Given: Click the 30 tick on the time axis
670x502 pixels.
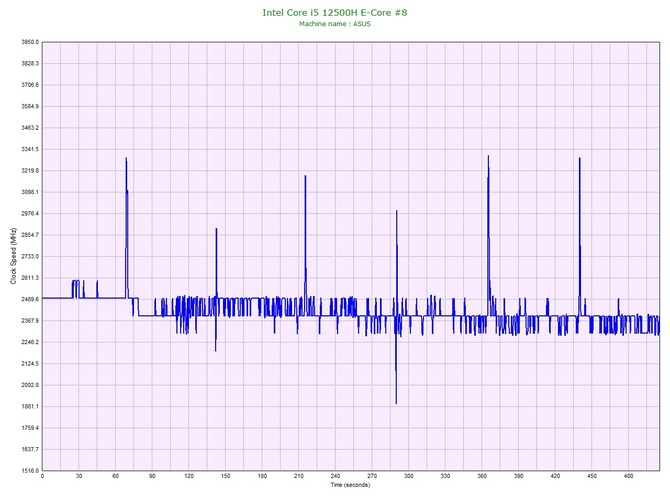Looking at the screenshot, I should 79,476.
